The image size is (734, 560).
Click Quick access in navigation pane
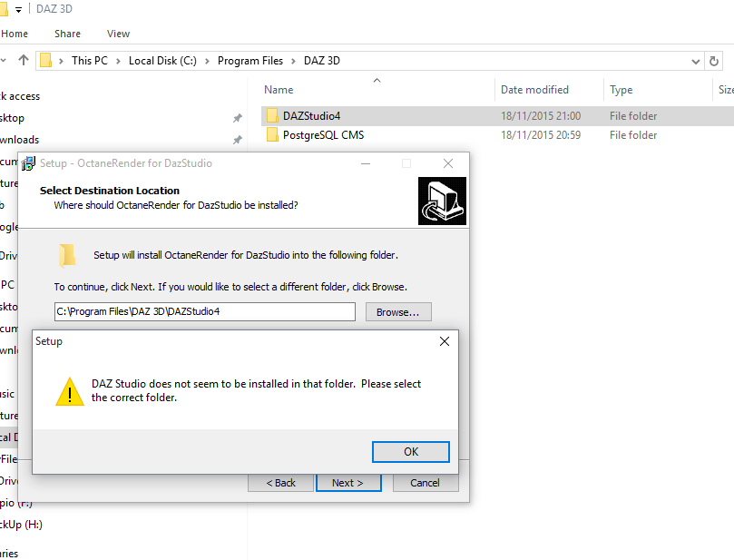tap(20, 96)
